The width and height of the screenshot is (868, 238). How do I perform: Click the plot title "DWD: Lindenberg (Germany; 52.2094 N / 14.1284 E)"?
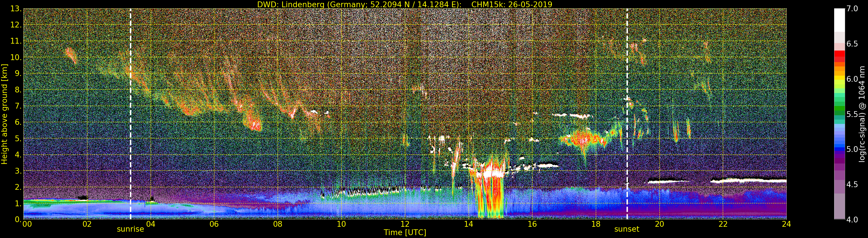(359, 4)
